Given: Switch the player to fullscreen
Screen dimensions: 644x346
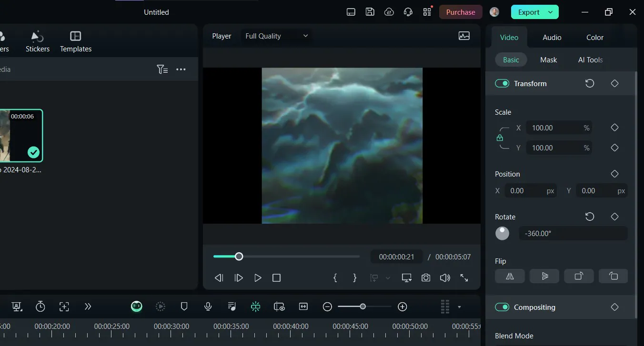Looking at the screenshot, I should pyautogui.click(x=464, y=277).
